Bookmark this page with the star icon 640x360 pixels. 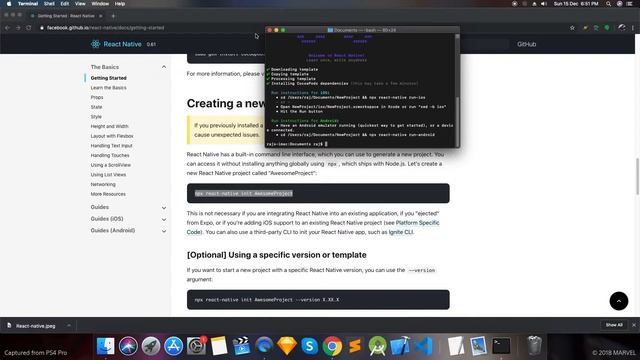click(x=572, y=28)
